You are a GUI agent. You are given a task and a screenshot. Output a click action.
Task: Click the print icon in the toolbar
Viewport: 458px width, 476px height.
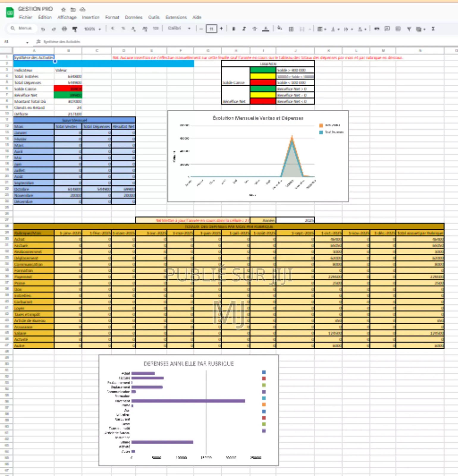pos(64,29)
